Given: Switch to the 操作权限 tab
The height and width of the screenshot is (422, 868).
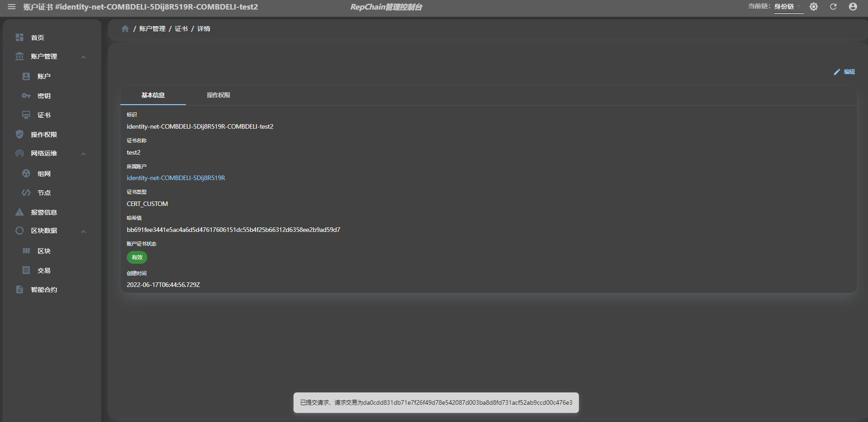Looking at the screenshot, I should click(x=219, y=95).
